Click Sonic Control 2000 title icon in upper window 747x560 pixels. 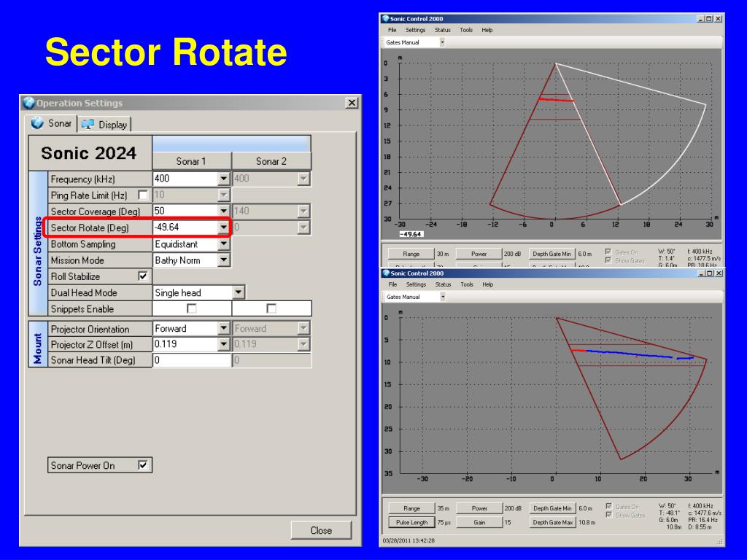click(x=385, y=18)
